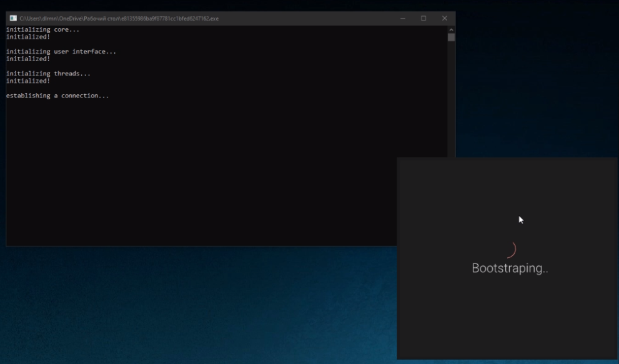The image size is (619, 364).
Task: Click the first "initialized!" line under core
Action: pos(27,37)
